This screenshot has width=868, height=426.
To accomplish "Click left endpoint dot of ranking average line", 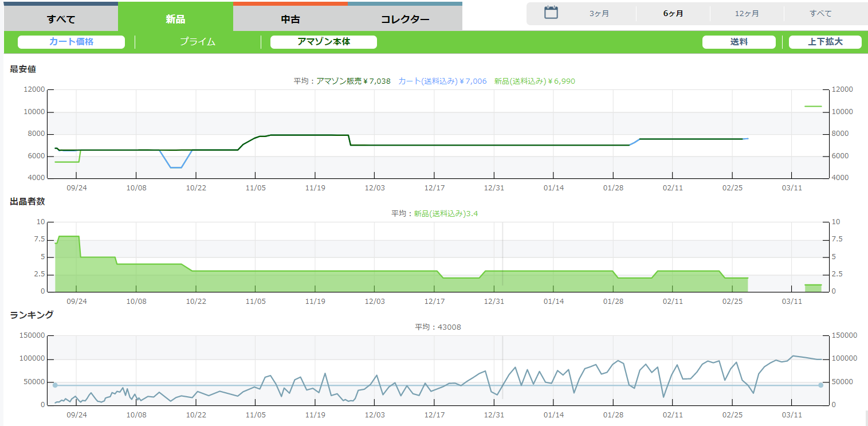I will pyautogui.click(x=55, y=385).
